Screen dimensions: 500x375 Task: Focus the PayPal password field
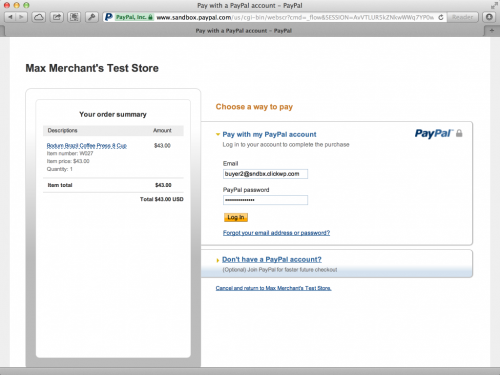(265, 200)
